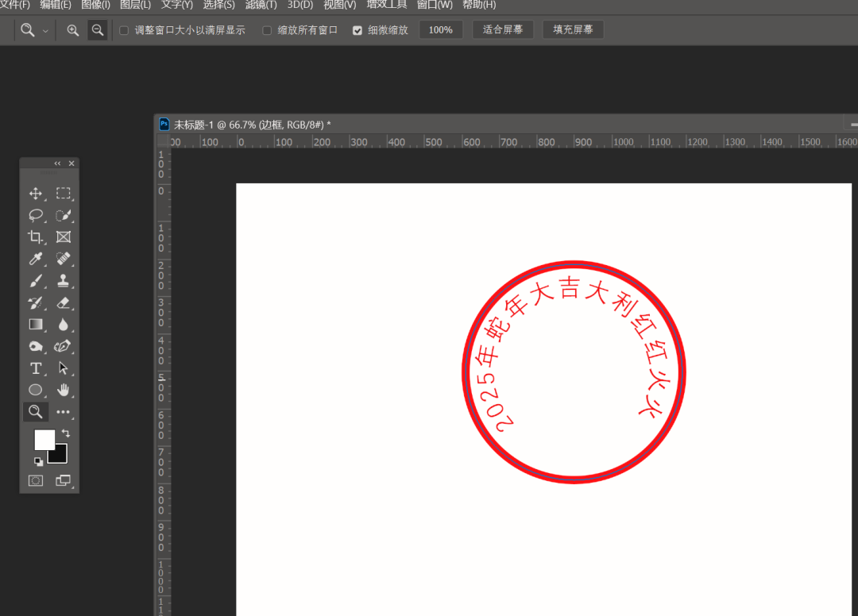858x616 pixels.
Task: Select the History Brush tool
Action: point(36,302)
